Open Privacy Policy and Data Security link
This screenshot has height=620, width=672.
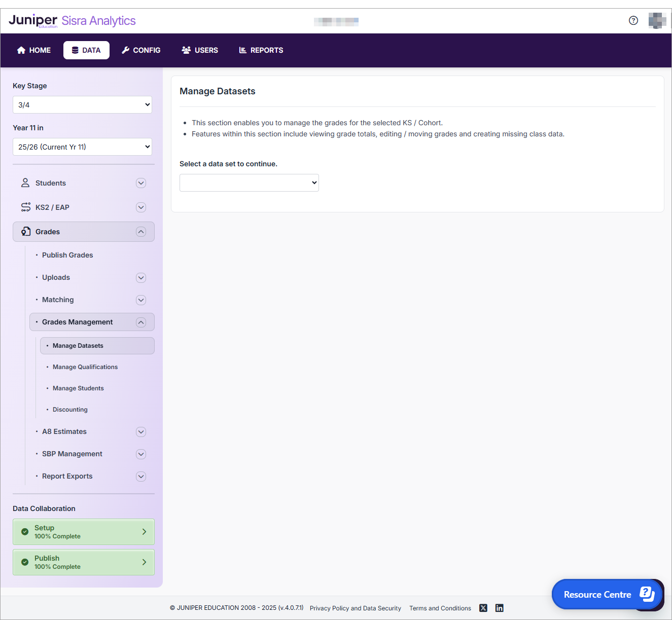tap(355, 608)
